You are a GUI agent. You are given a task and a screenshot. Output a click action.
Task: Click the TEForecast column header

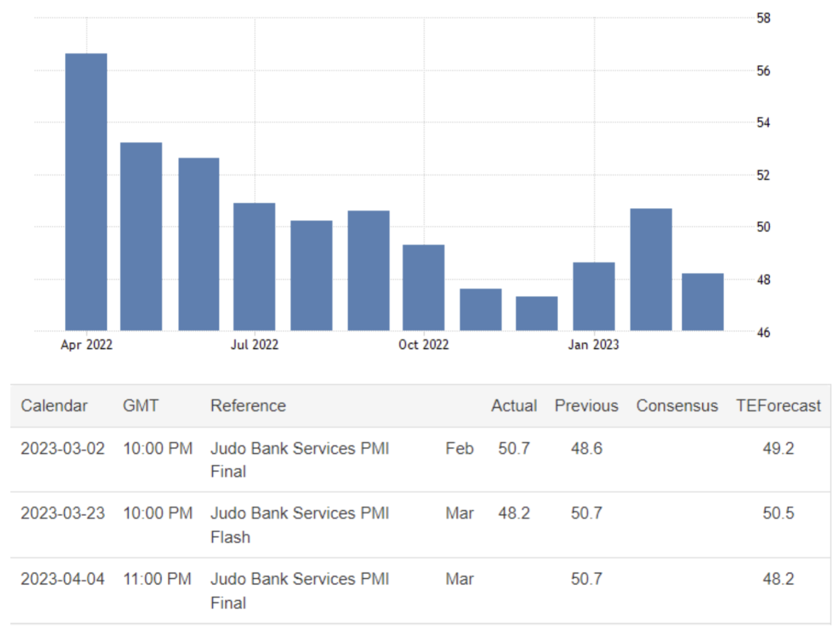(778, 406)
